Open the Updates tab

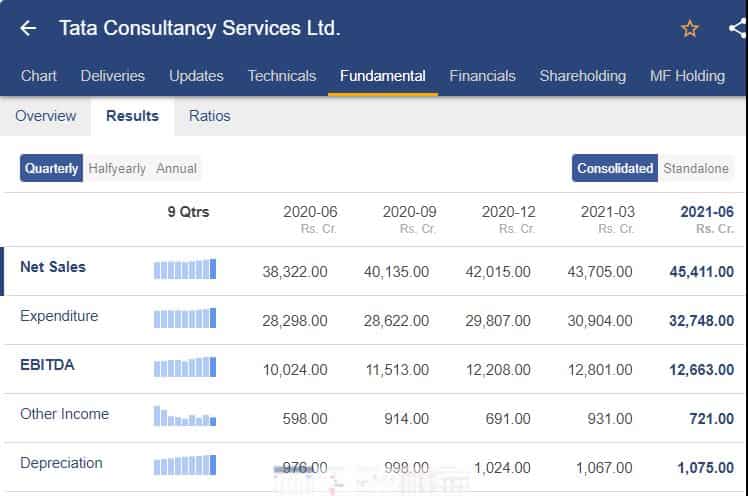pos(196,76)
